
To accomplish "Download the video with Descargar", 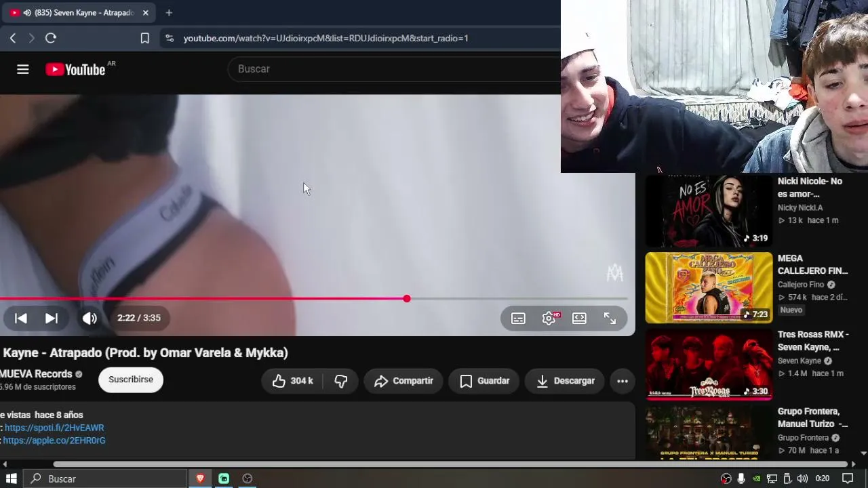I will (565, 381).
